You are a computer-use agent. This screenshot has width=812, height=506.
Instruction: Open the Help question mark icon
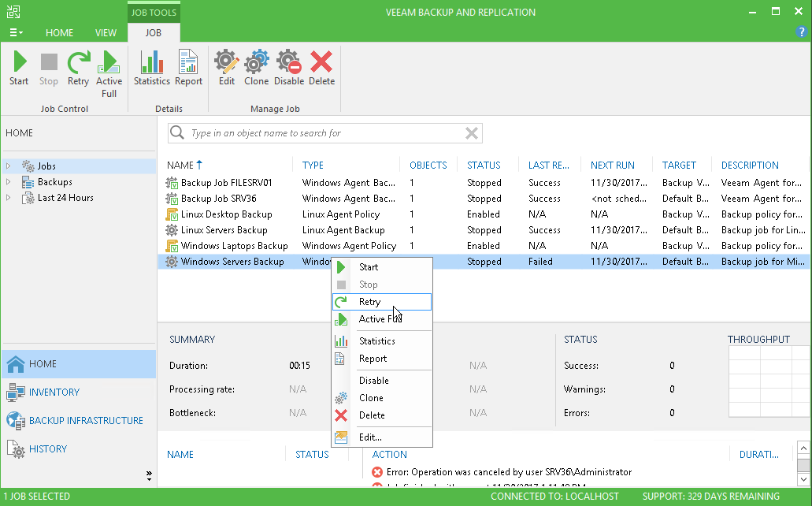pyautogui.click(x=801, y=32)
